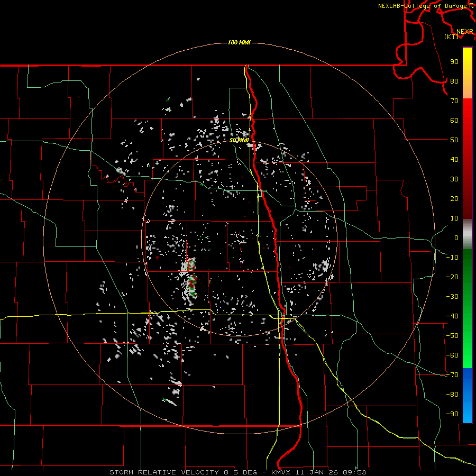Click the 100 NMI range ring label
Viewport: 476px width, 476px height.
tap(239, 42)
